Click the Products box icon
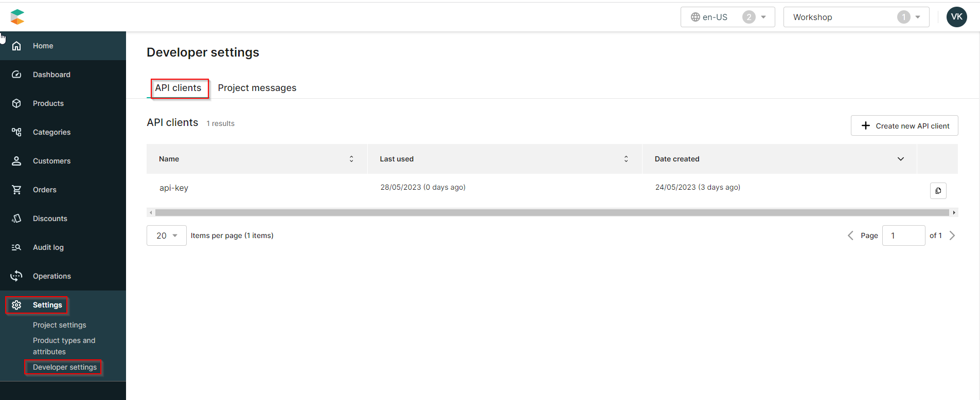This screenshot has width=980, height=400. click(16, 103)
